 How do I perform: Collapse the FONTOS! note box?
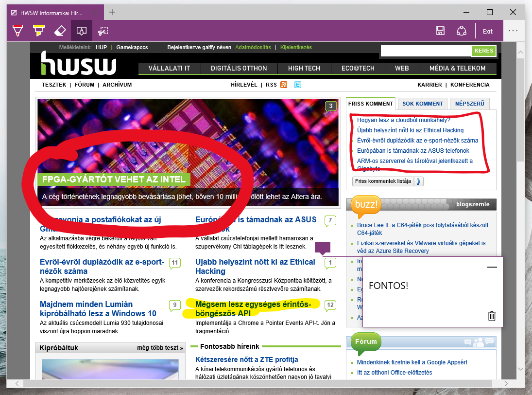(x=492, y=267)
